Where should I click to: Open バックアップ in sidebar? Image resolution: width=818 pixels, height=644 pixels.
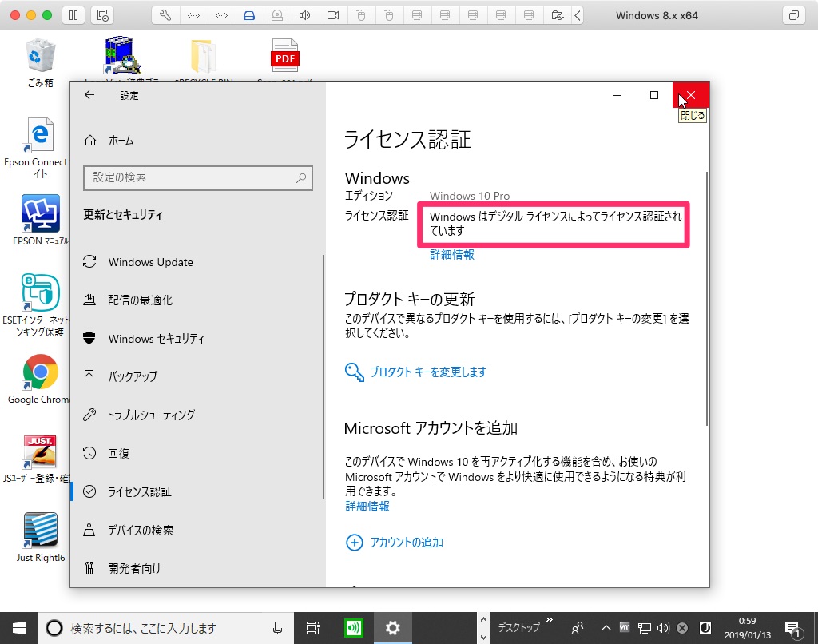point(197,376)
